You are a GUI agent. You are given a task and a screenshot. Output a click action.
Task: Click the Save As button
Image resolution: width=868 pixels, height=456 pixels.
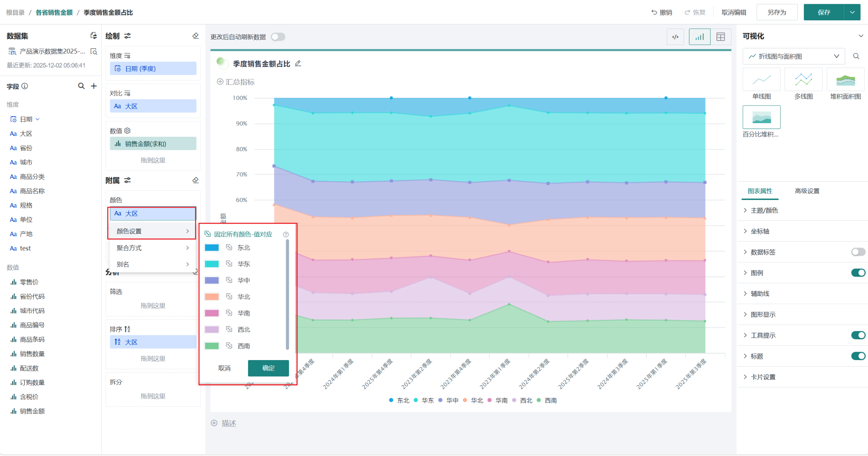coord(777,12)
